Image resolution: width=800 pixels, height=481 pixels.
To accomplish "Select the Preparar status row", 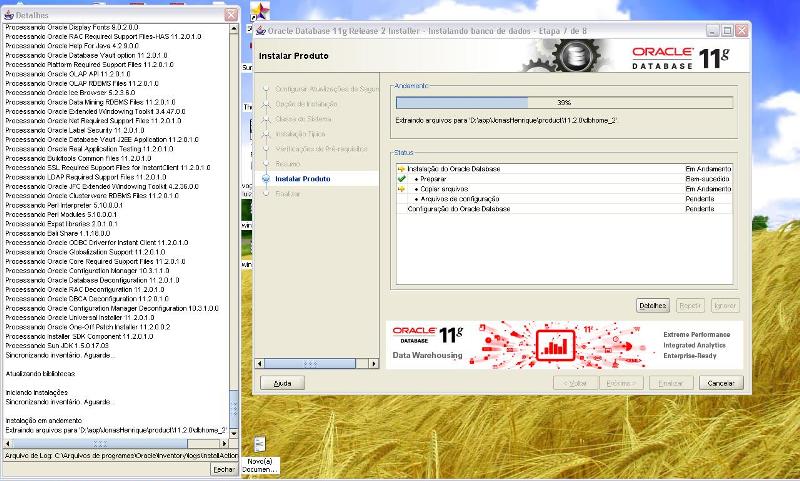I will 564,179.
